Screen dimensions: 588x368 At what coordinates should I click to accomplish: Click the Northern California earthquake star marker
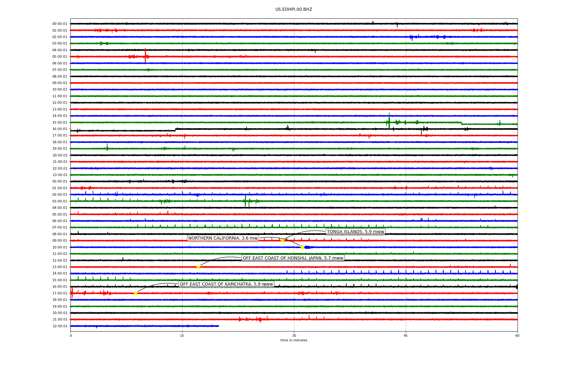click(302, 247)
